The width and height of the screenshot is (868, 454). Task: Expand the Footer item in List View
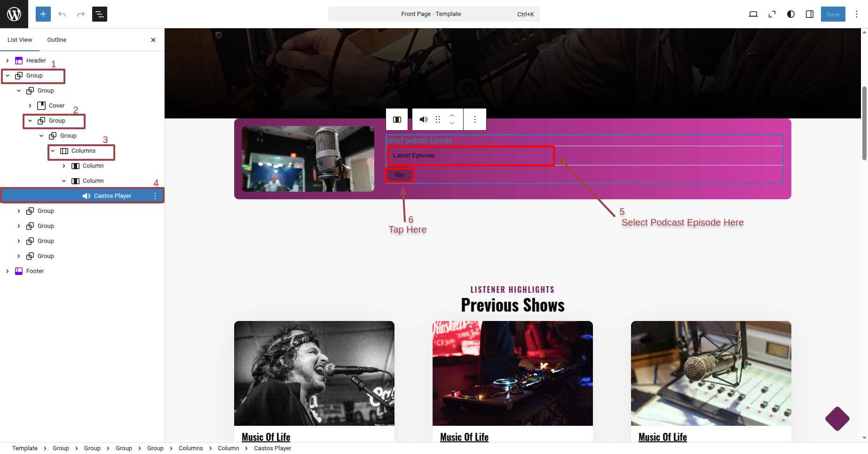pos(8,271)
